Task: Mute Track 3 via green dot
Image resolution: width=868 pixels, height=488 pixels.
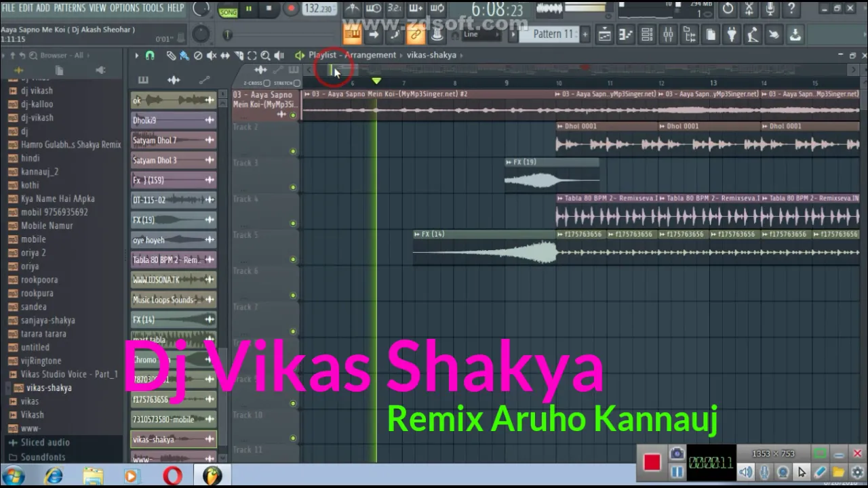Action: click(x=293, y=187)
